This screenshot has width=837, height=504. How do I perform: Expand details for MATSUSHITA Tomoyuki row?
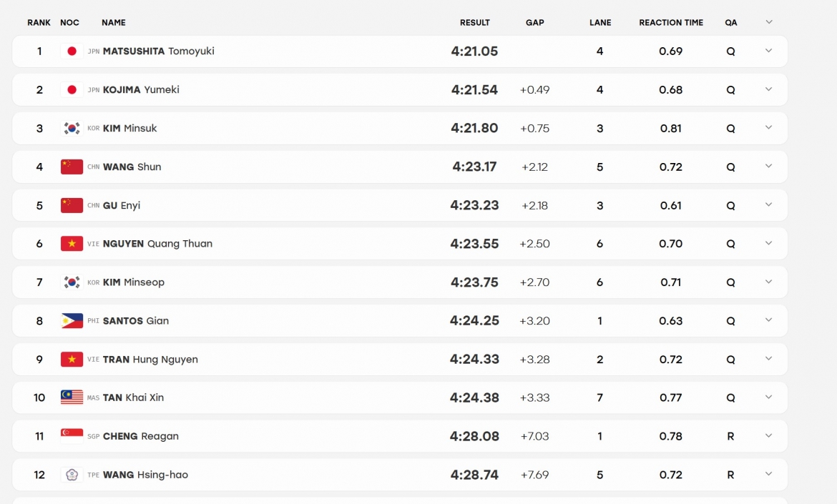768,51
